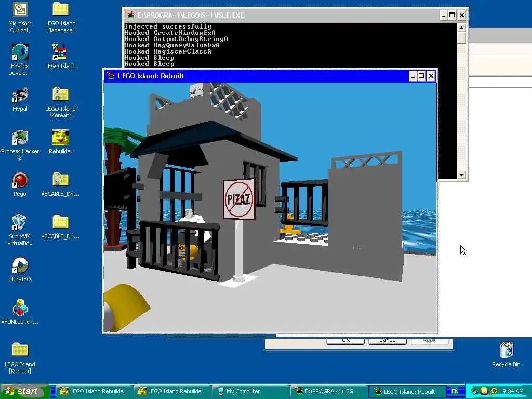This screenshot has width=532, height=399.
Task: Close the LEGO Island: Rebuilt window
Action: (431, 76)
